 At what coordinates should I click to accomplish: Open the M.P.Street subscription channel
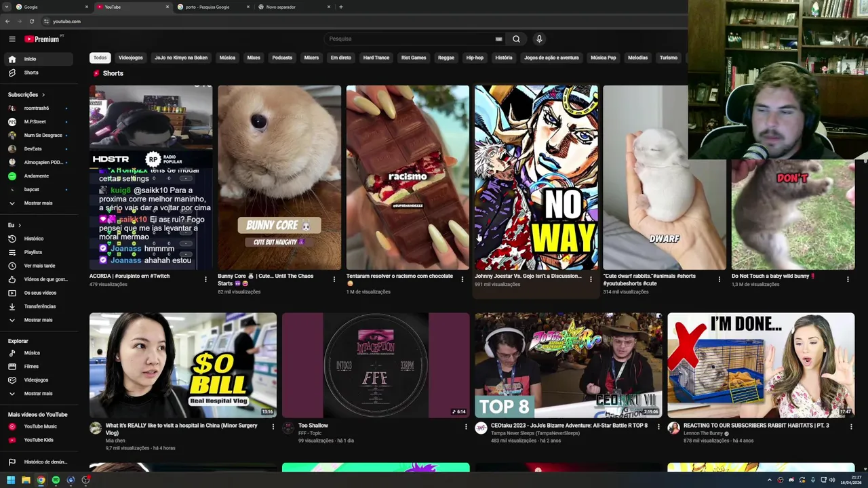point(39,122)
